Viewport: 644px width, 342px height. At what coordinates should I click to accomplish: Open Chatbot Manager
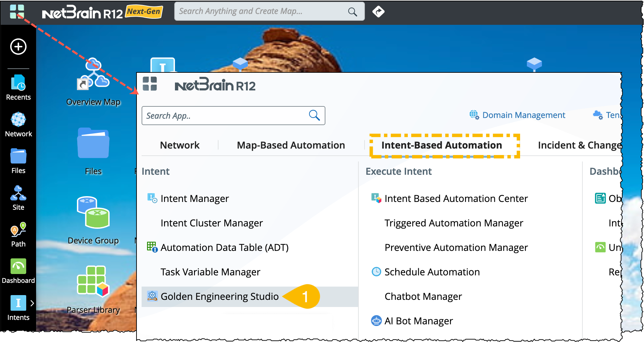(423, 296)
